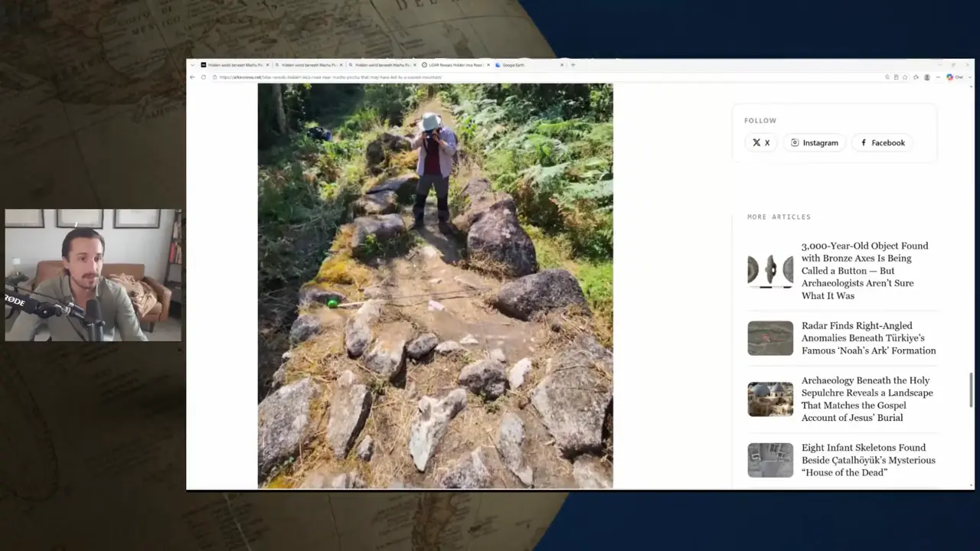Switch to the LIDAR Reveals Hidden Inca Road tab
The image size is (980, 551).
pos(455,65)
